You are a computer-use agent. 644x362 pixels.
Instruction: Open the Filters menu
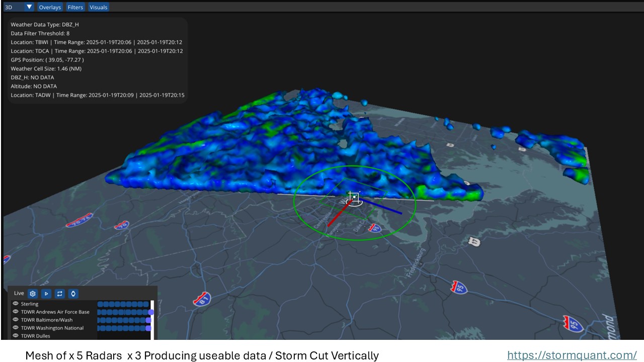click(x=75, y=7)
